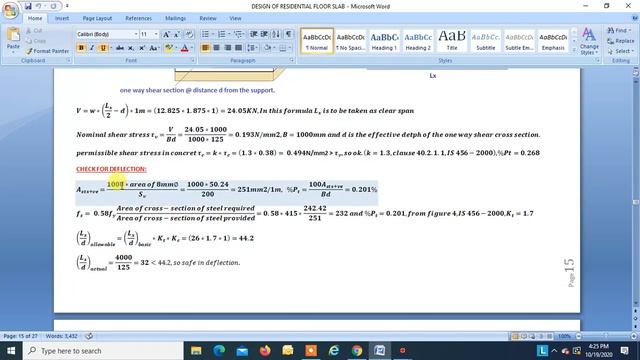Apply the Heading 1 style
This screenshot has width=640, height=360.
coord(384,41)
